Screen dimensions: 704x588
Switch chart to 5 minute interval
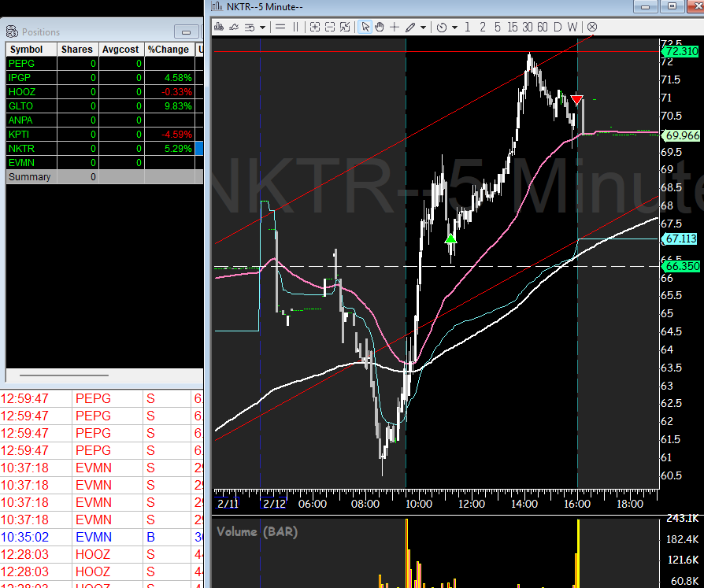coord(498,28)
